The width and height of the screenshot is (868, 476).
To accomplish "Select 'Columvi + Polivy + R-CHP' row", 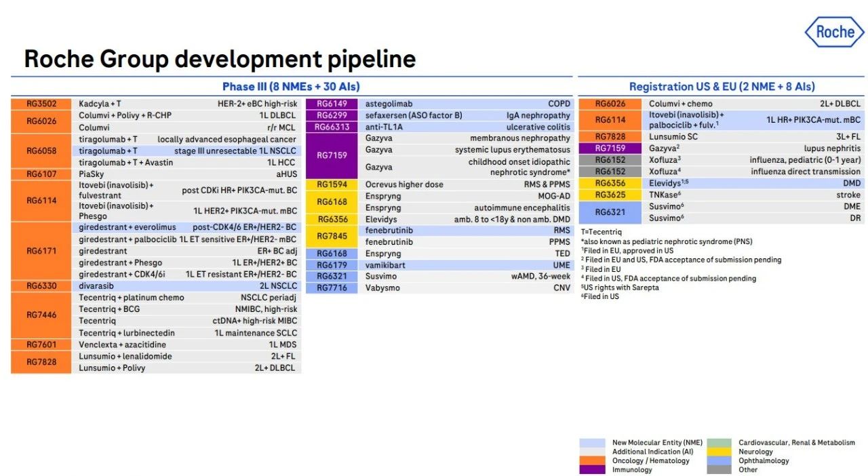I will 186,115.
